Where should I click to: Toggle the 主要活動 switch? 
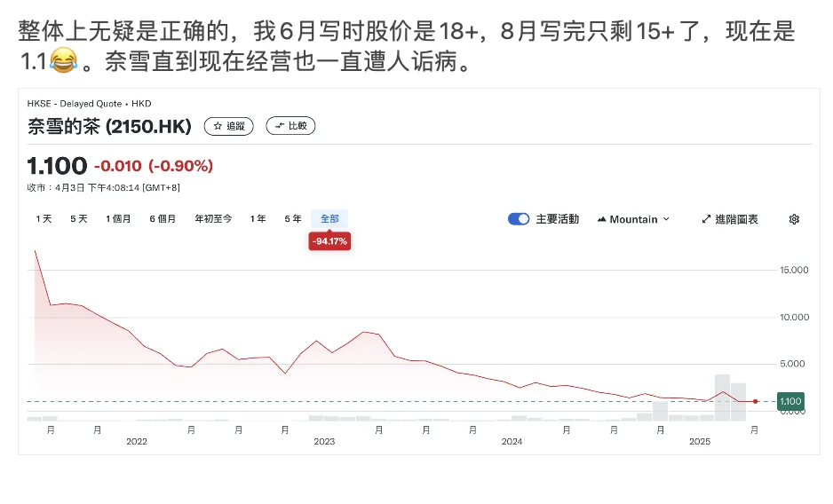pos(519,219)
